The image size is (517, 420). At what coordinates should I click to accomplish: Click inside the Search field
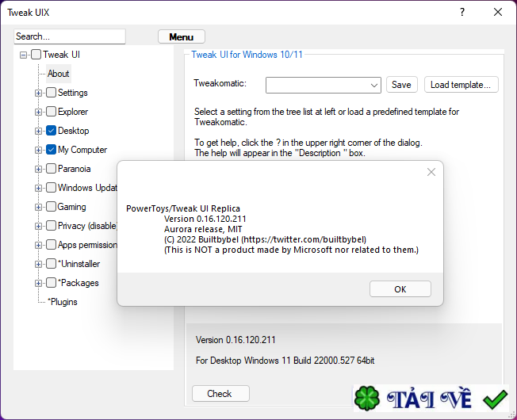coord(70,36)
